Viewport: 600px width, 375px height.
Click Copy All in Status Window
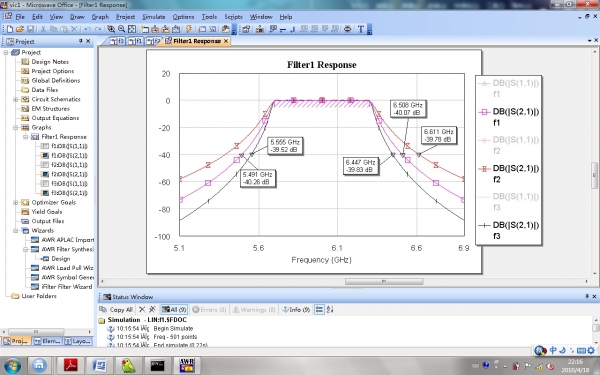pyautogui.click(x=116, y=310)
